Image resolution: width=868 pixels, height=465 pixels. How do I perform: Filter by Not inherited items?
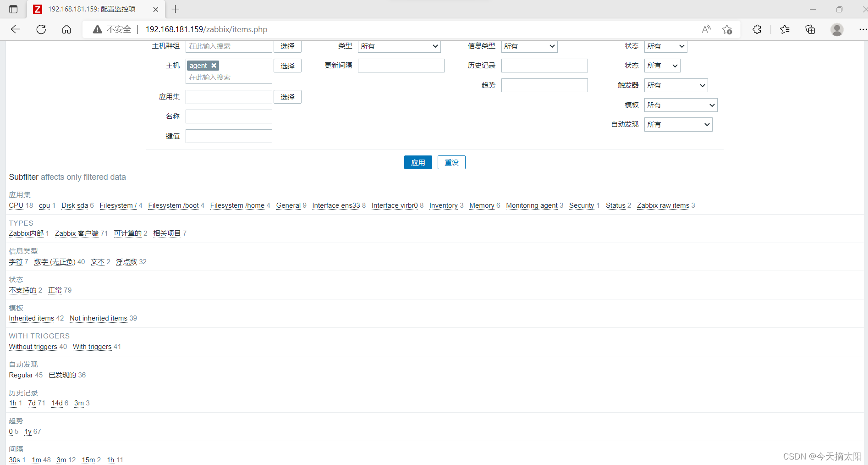pyautogui.click(x=99, y=318)
